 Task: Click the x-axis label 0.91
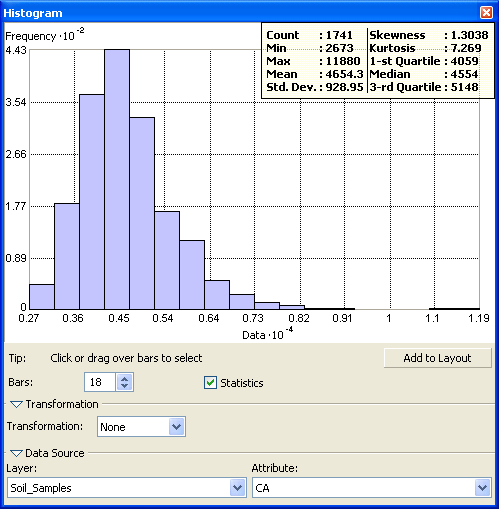pyautogui.click(x=342, y=318)
